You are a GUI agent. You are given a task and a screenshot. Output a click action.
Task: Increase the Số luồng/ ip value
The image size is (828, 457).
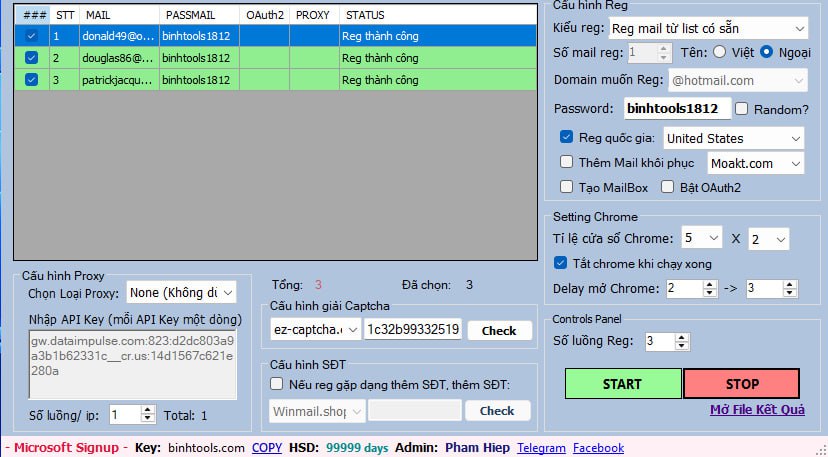148,411
